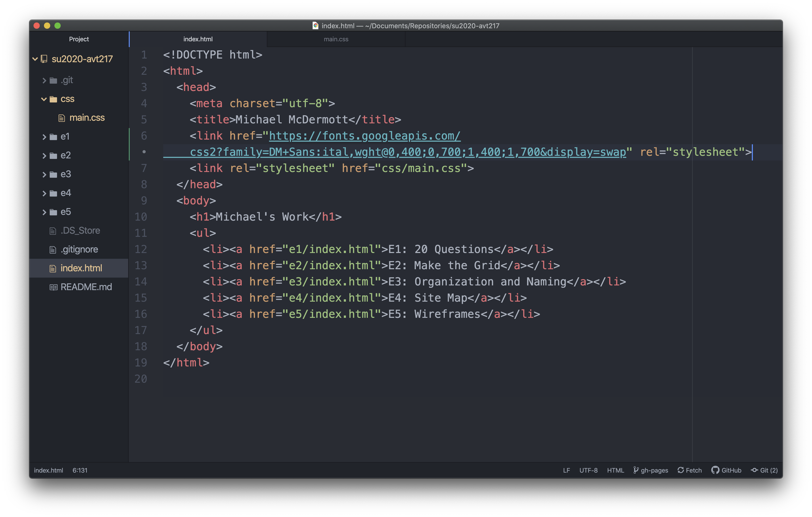Click the wrapped css2?family URL continuation

408,152
